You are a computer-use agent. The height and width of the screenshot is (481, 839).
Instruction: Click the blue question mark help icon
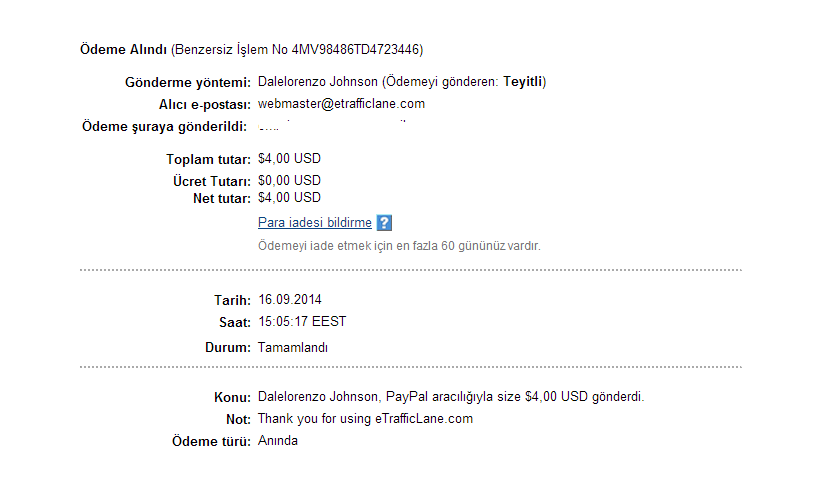pos(384,223)
